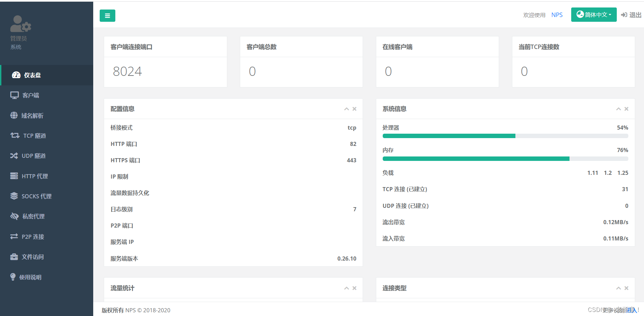The image size is (644, 316).
Task: Close the 系统信息 panel
Action: point(627,109)
